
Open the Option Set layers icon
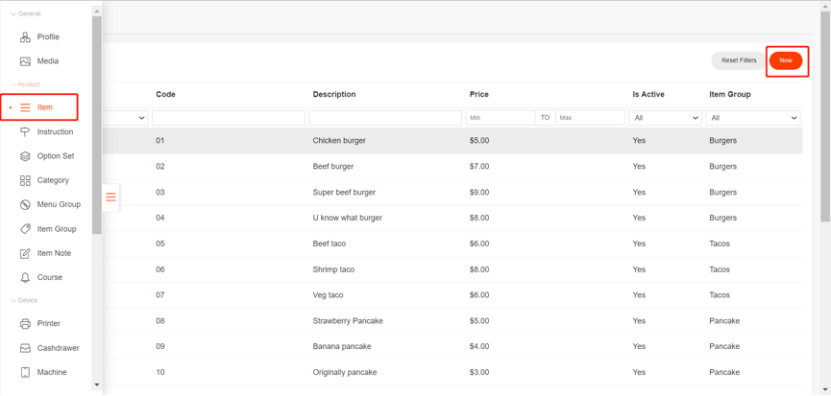click(x=25, y=156)
